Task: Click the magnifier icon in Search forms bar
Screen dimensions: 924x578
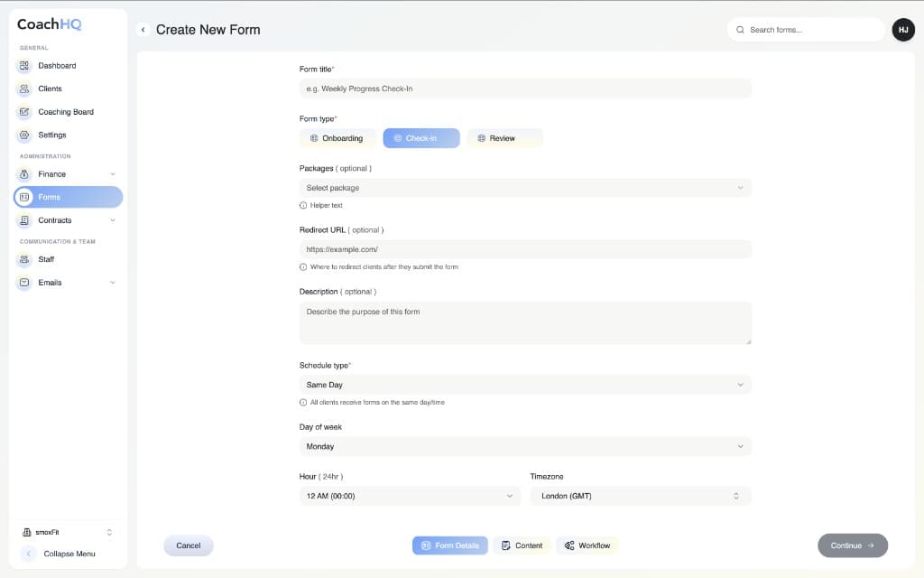Action: tap(743, 29)
